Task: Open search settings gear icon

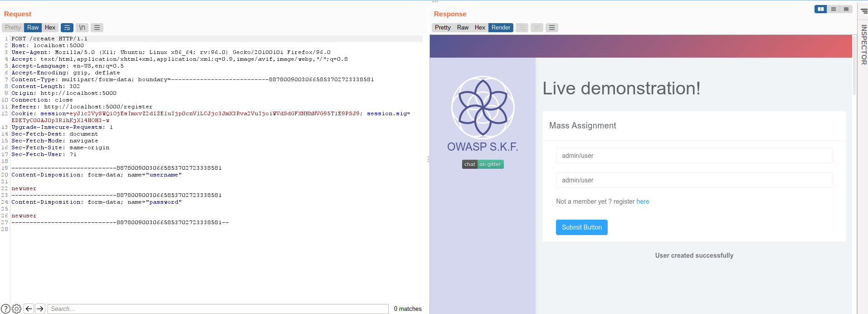Action: coord(17,309)
